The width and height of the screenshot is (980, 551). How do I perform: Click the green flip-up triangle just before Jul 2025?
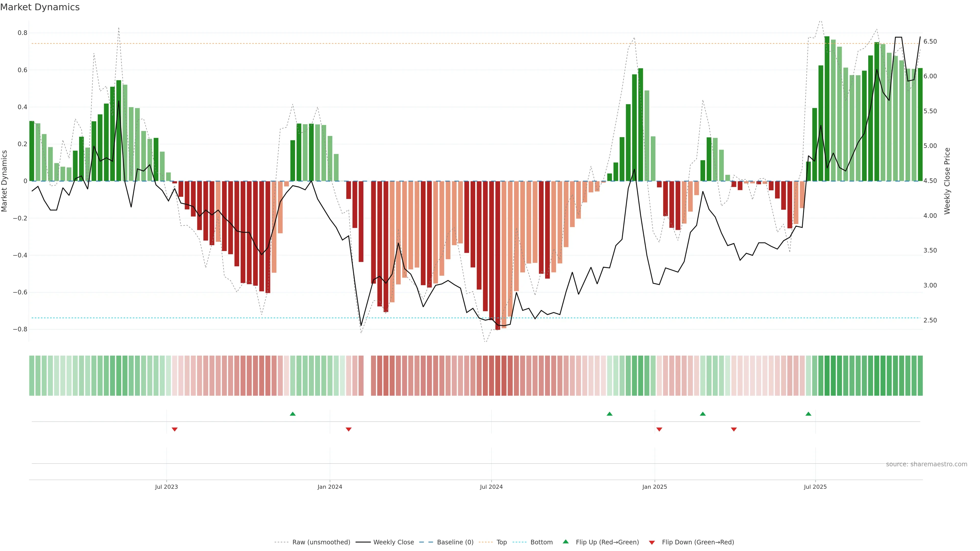tap(808, 414)
